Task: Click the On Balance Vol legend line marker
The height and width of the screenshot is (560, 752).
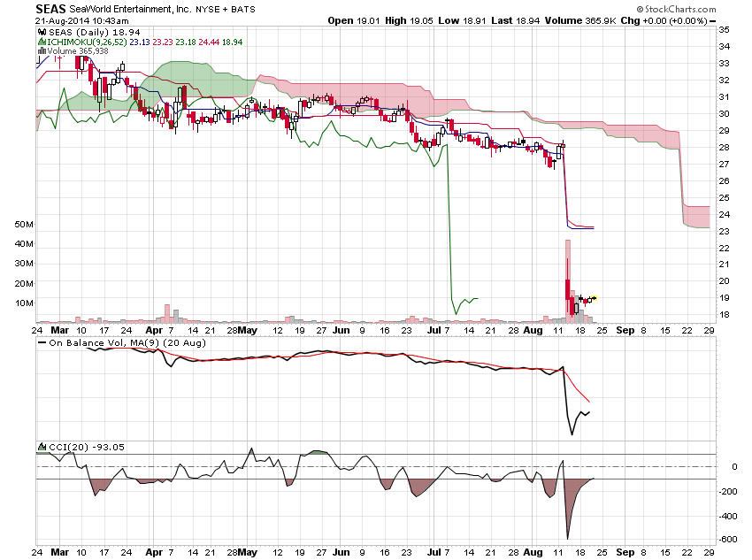Action: (x=42, y=342)
